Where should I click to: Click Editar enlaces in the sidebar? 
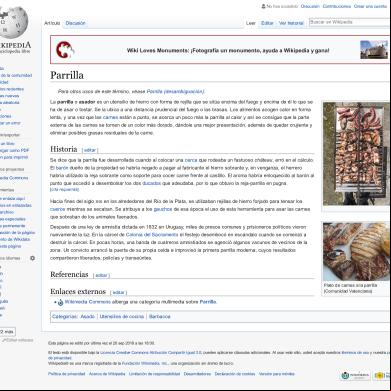[x=18, y=340]
